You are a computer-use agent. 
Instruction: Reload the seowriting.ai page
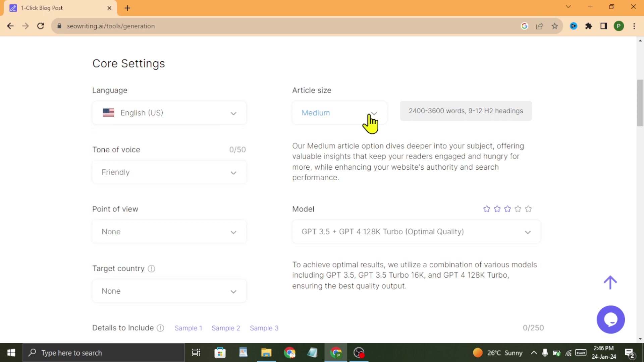point(41,26)
